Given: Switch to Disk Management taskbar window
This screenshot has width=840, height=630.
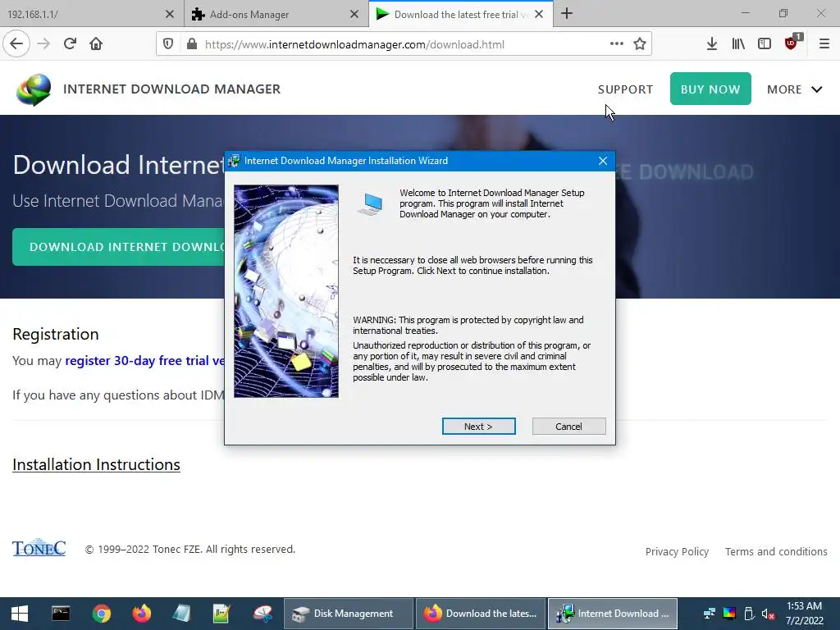Looking at the screenshot, I should click(348, 614).
